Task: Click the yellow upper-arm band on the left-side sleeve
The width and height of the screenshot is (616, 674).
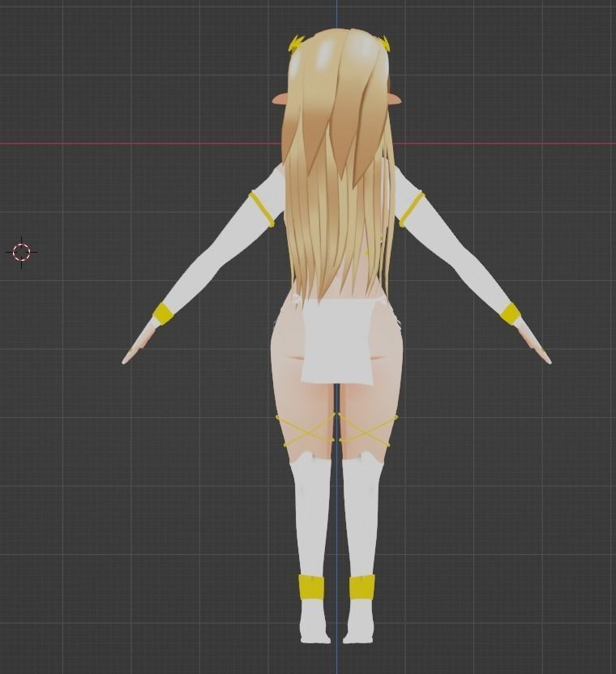Action: point(262,210)
